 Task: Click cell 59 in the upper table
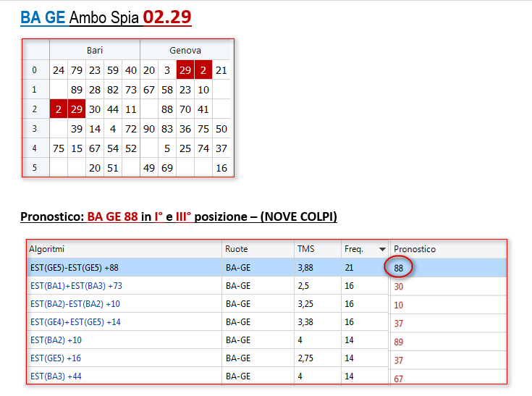(x=113, y=70)
